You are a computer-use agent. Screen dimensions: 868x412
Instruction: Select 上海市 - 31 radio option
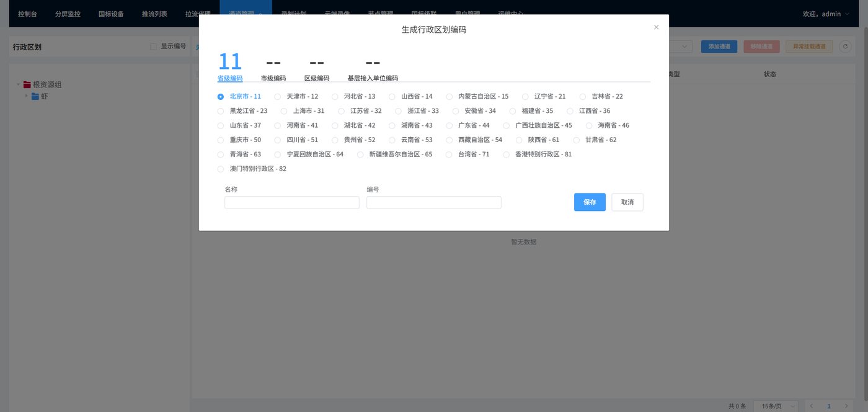pyautogui.click(x=284, y=111)
